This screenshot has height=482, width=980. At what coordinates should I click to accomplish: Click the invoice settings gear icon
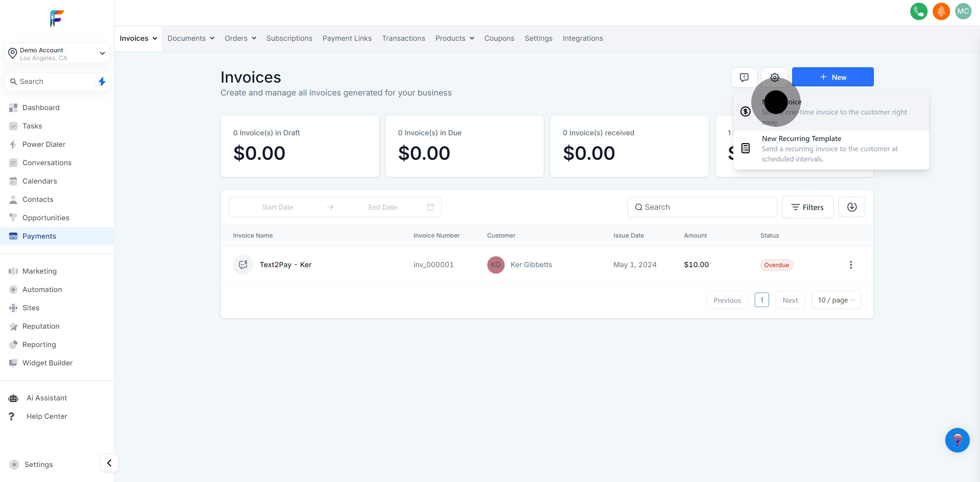tap(774, 78)
